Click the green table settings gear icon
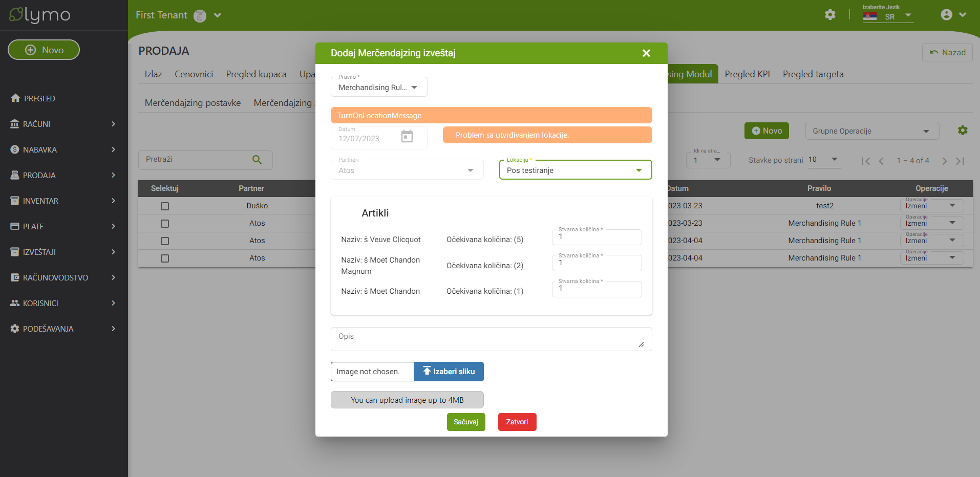 coord(963,131)
